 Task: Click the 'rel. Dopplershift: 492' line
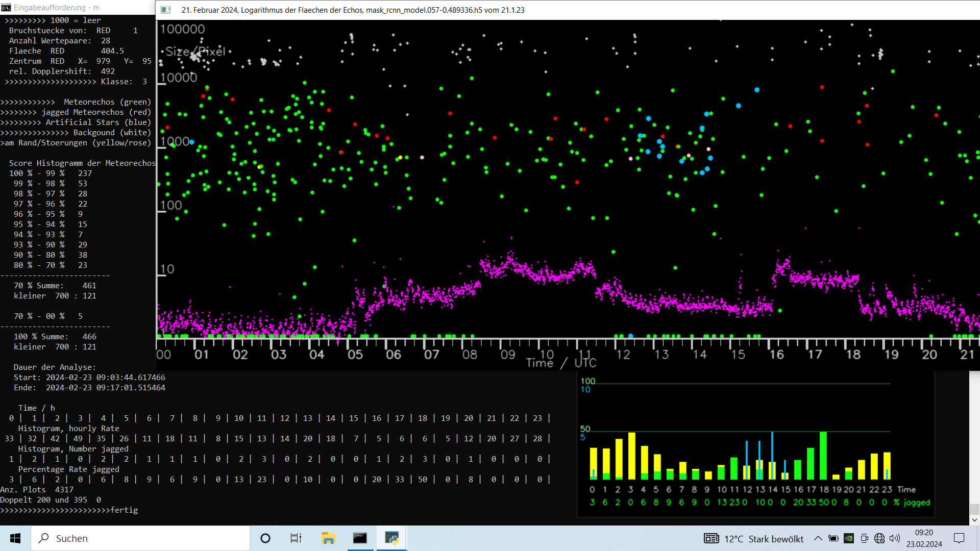62,71
